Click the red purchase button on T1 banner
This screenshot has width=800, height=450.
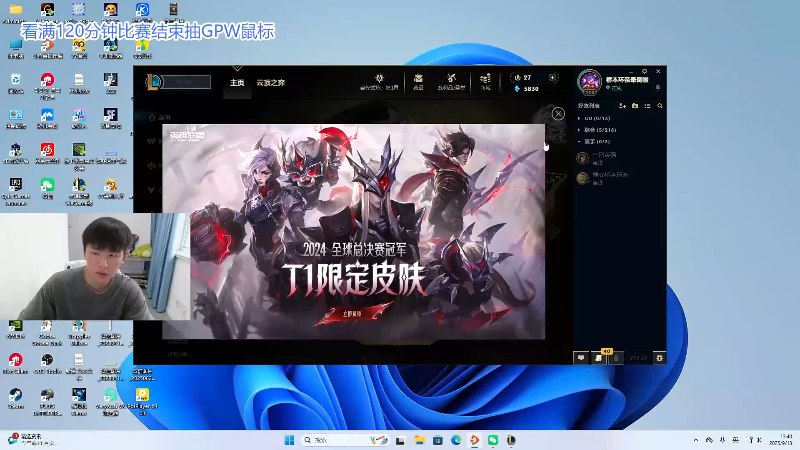tap(352, 313)
